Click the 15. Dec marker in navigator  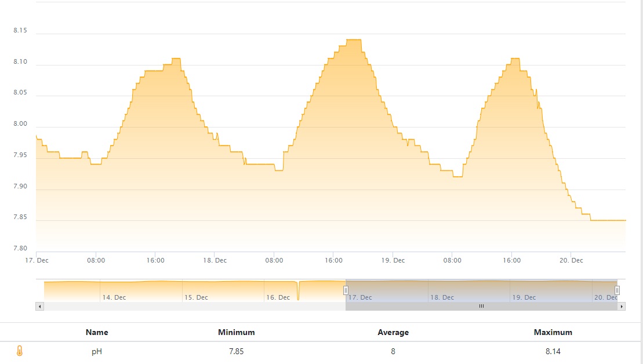pos(196,297)
